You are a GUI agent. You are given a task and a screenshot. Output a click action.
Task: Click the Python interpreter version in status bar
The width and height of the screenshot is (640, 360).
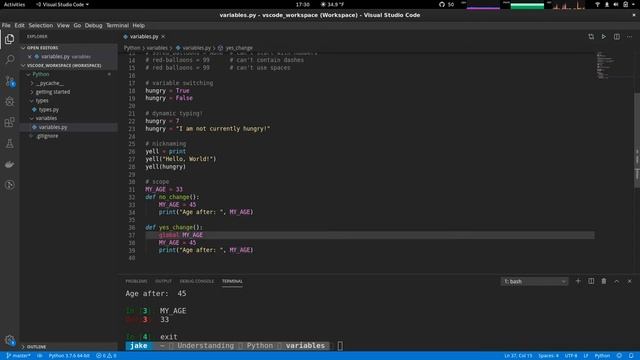[69, 356]
